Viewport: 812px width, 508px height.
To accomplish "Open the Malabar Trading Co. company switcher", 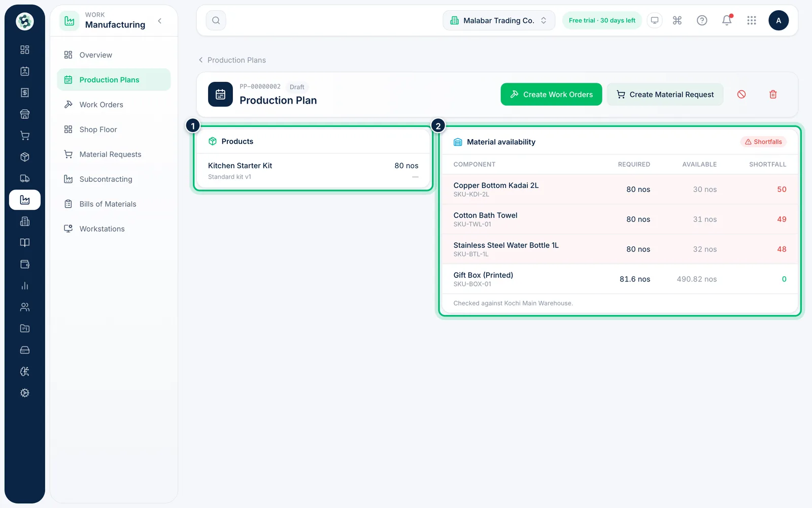I will 499,20.
